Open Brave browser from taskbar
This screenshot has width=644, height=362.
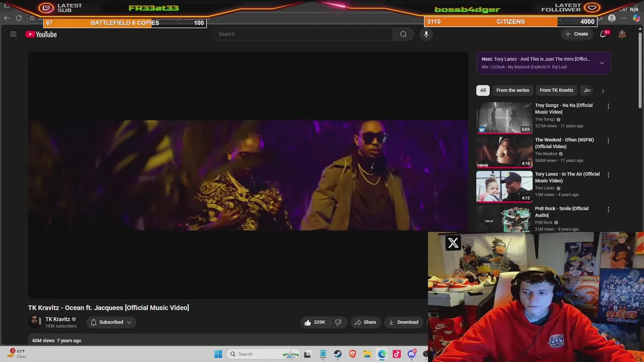click(x=352, y=354)
